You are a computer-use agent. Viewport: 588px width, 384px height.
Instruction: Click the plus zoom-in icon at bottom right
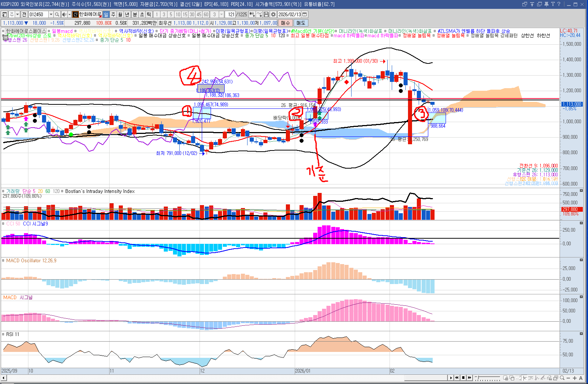pyautogui.click(x=574, y=378)
